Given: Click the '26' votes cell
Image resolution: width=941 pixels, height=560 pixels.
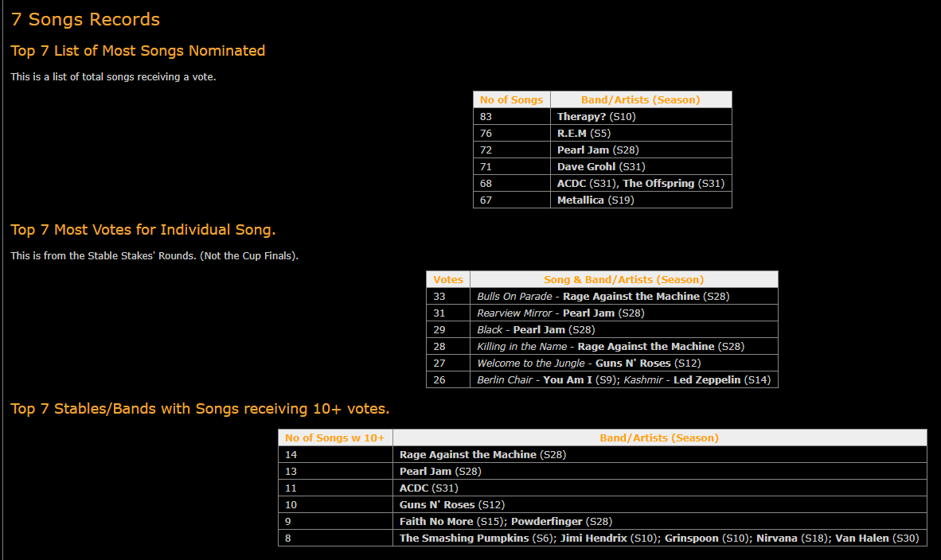Looking at the screenshot, I should click(x=447, y=380).
